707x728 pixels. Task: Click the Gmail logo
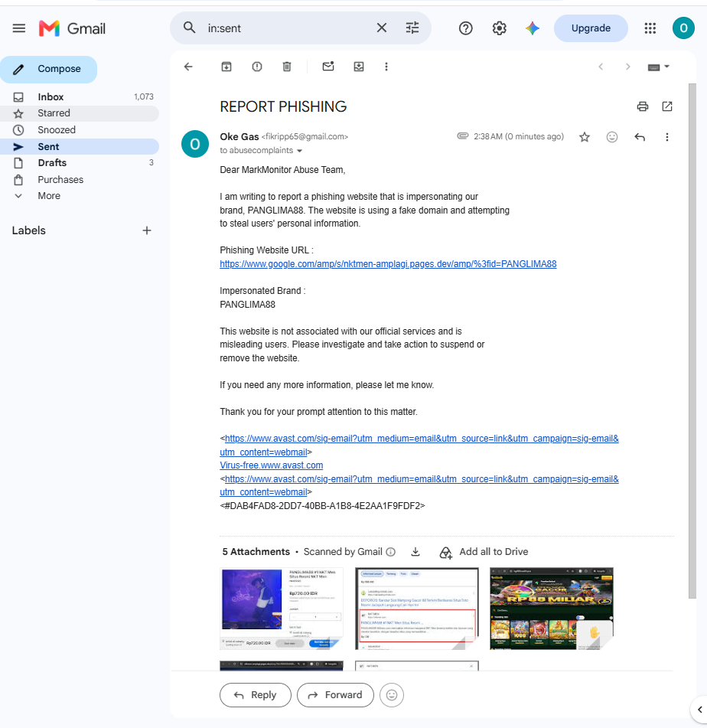[73, 28]
